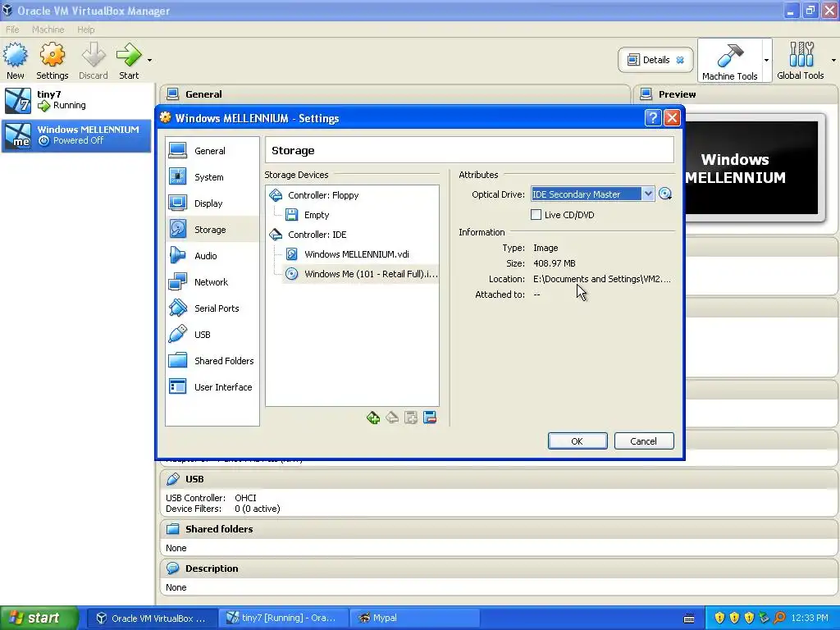Screen dimensions: 840x630
Task: Confirm the settings with OK
Action: point(577,441)
